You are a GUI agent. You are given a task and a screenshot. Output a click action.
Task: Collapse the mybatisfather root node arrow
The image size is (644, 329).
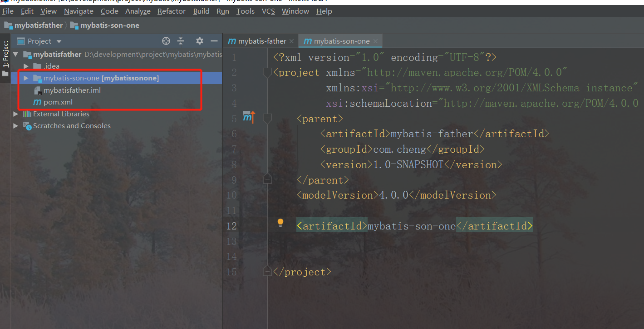16,55
